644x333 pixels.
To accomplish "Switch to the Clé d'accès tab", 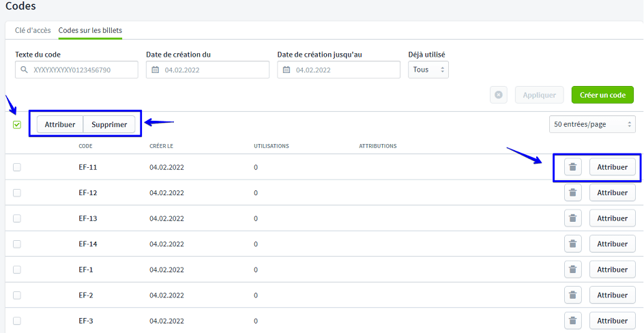I will (x=33, y=31).
